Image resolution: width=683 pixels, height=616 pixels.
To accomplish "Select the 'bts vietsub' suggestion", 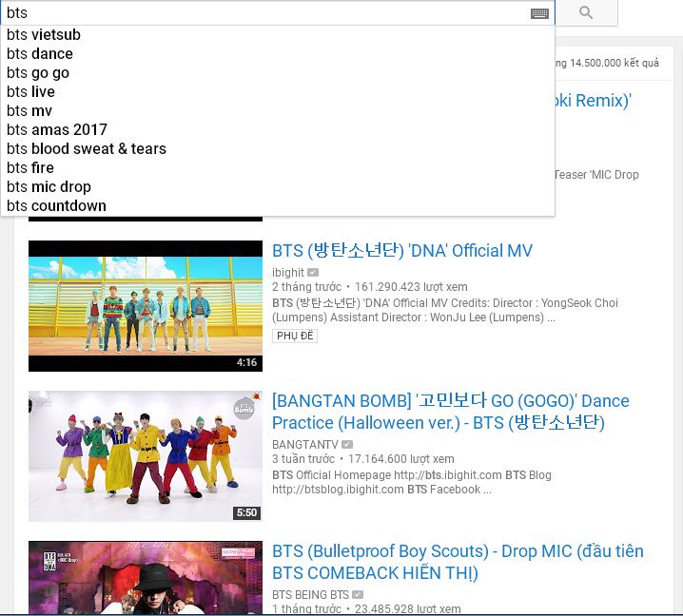I will point(44,35).
